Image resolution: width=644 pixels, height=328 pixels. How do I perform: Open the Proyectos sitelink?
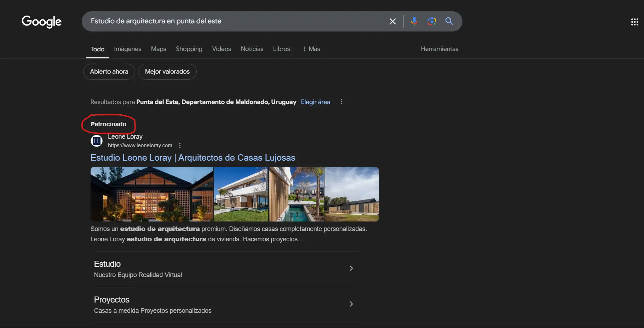point(111,300)
